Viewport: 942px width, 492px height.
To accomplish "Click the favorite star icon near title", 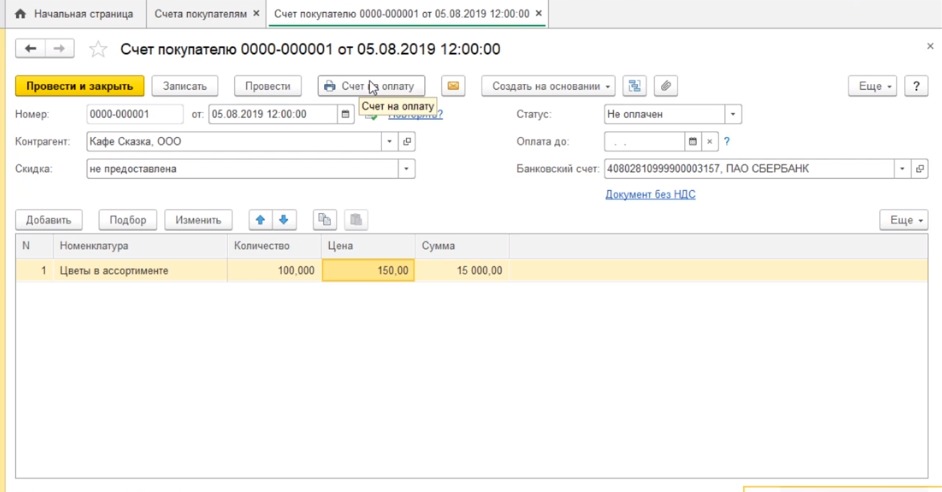I will (98, 49).
